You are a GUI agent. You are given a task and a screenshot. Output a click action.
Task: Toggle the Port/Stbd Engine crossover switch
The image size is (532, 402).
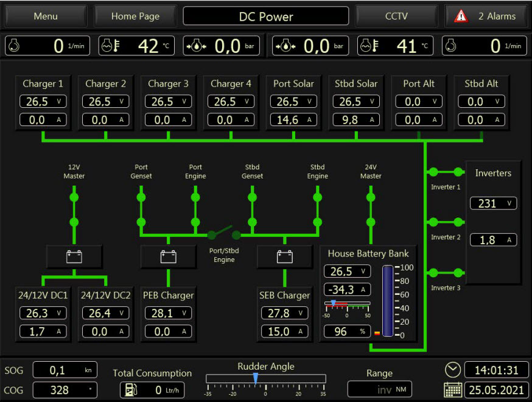click(x=223, y=233)
